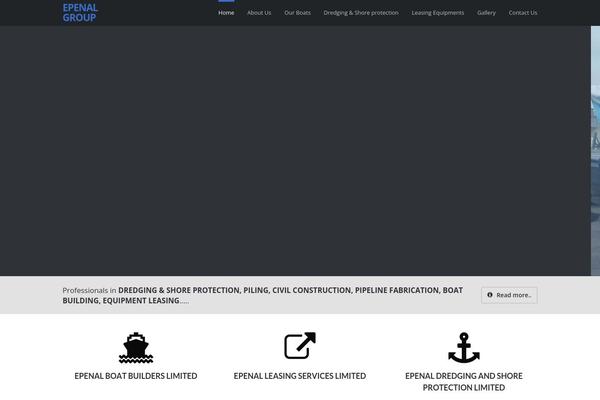Open Leasing Equipments menu item
The image size is (600, 400).
tap(438, 13)
